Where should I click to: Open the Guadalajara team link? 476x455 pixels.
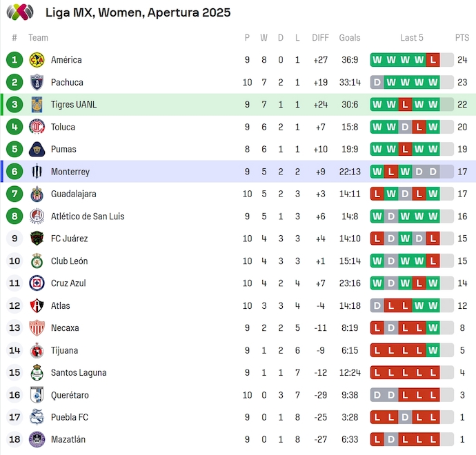(x=73, y=194)
